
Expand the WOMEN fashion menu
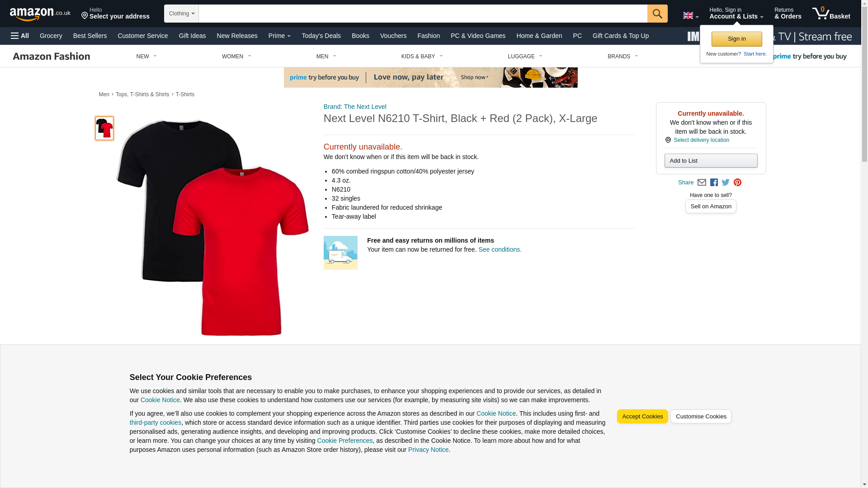pyautogui.click(x=236, y=56)
